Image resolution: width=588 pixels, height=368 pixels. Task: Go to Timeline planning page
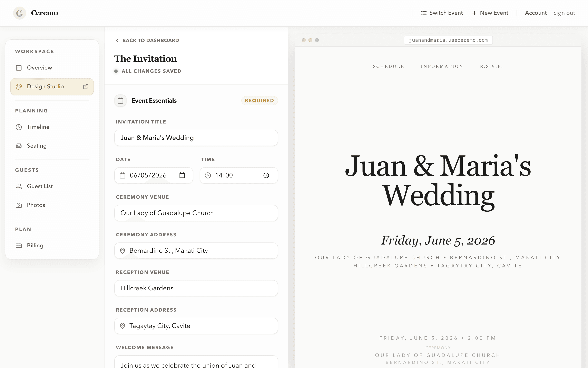click(x=52, y=127)
